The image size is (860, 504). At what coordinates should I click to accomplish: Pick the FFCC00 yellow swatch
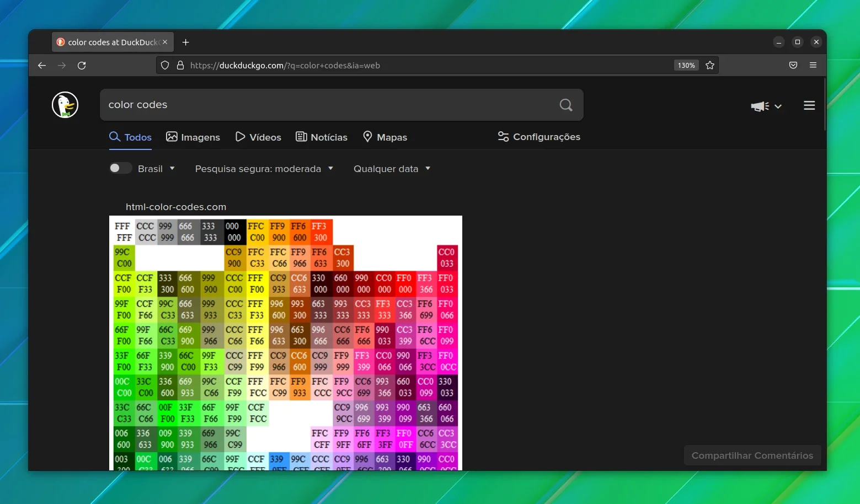point(257,232)
